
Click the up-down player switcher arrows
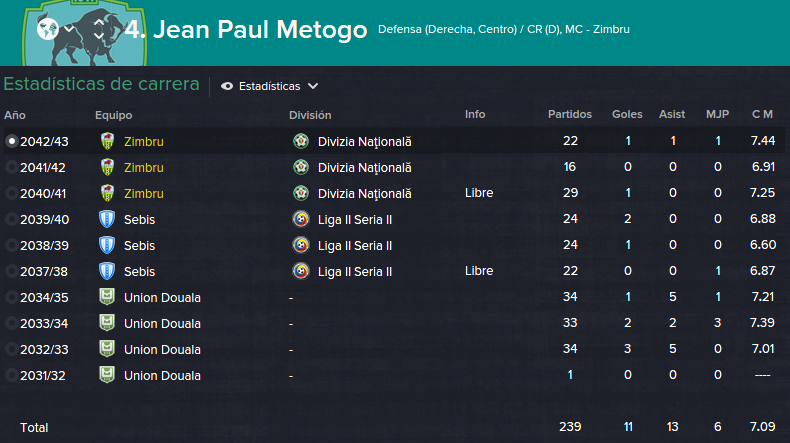pos(99,29)
